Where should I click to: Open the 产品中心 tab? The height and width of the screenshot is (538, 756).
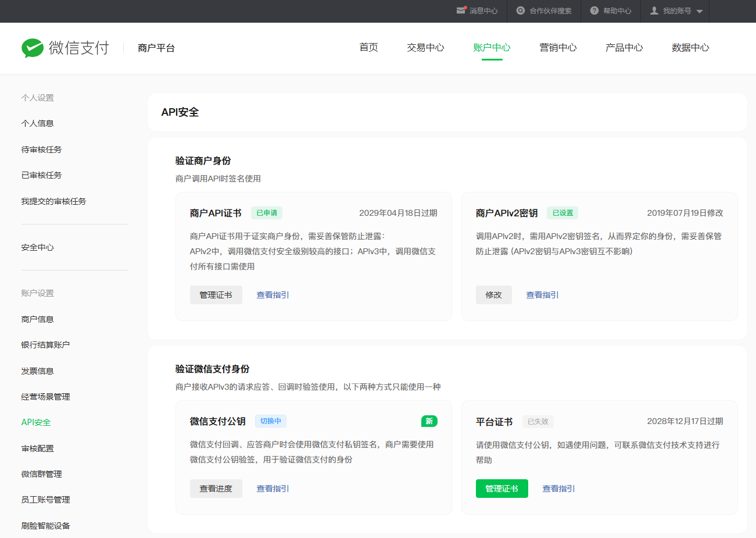(625, 48)
